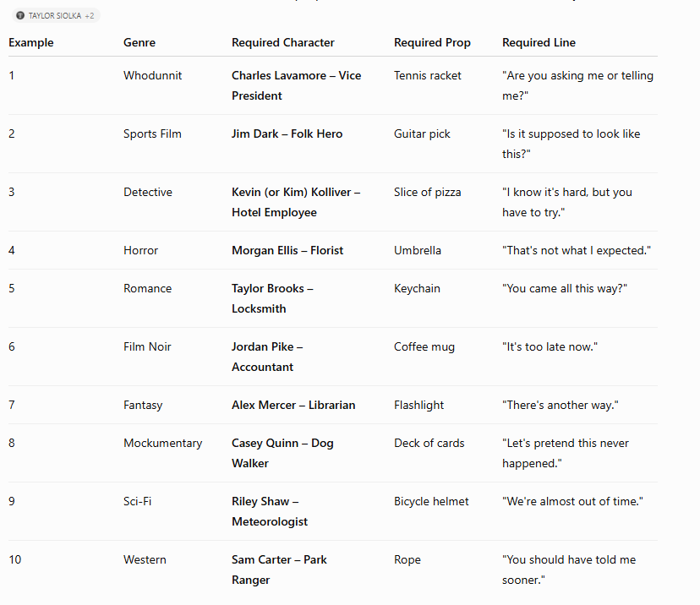Click "That's not what I expected." line
Image resolution: width=700 pixels, height=605 pixels.
[x=577, y=250]
